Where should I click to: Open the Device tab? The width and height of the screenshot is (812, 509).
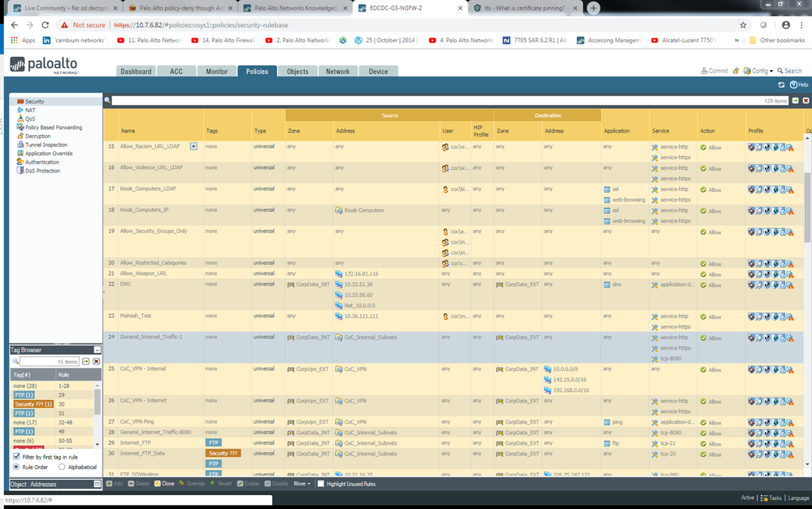(378, 72)
